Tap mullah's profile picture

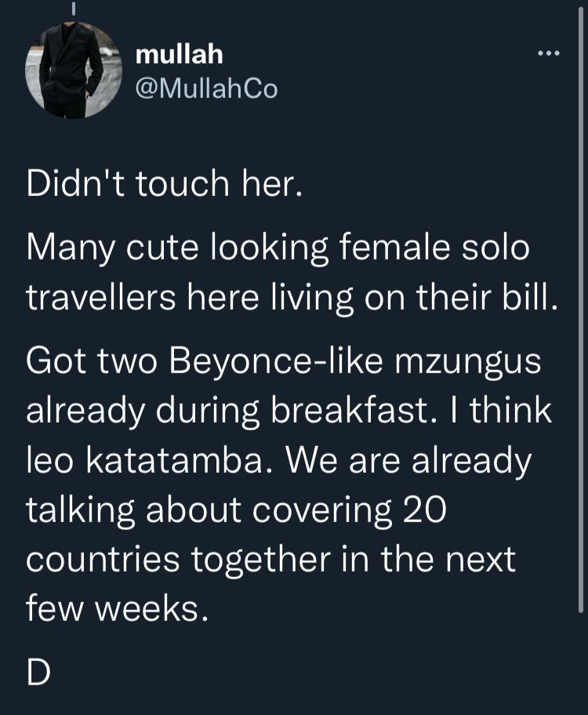[74, 72]
